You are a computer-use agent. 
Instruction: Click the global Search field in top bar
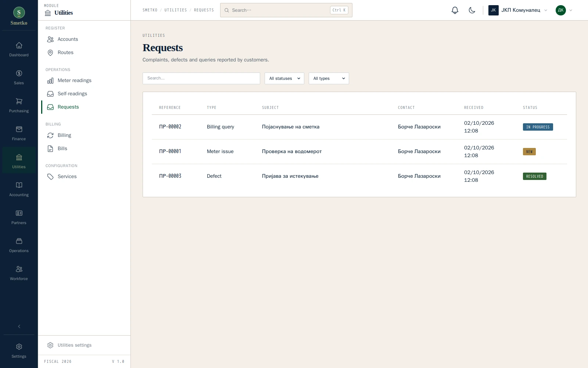point(286,10)
